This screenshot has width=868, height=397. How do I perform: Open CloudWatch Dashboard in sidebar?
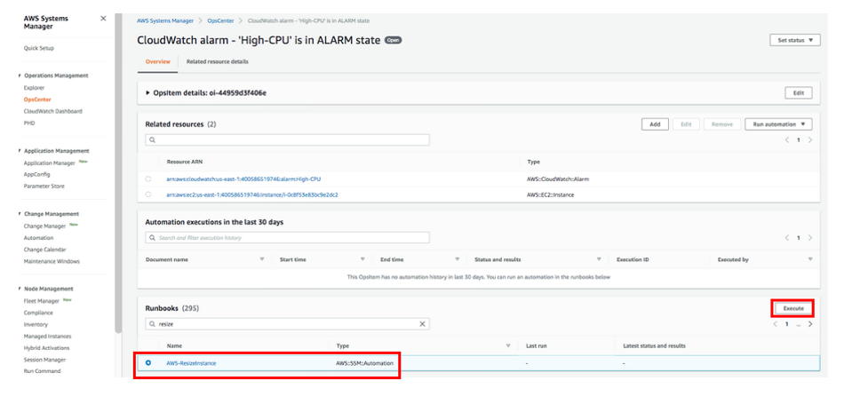[53, 111]
